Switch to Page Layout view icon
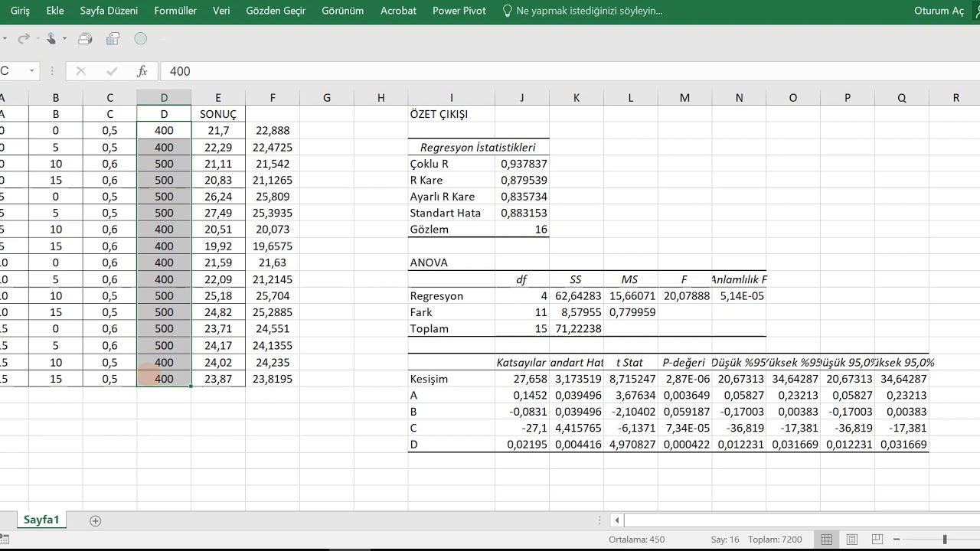The image size is (980, 551). pos(852,540)
